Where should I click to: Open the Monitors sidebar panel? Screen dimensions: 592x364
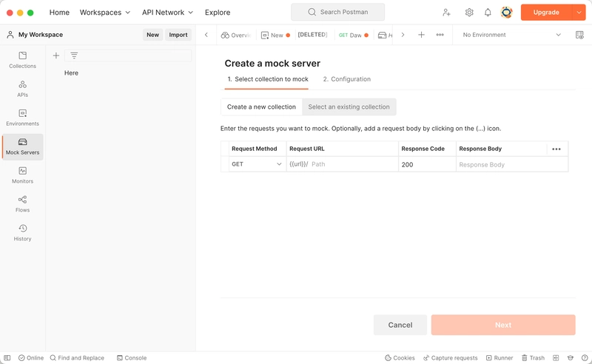(x=23, y=175)
